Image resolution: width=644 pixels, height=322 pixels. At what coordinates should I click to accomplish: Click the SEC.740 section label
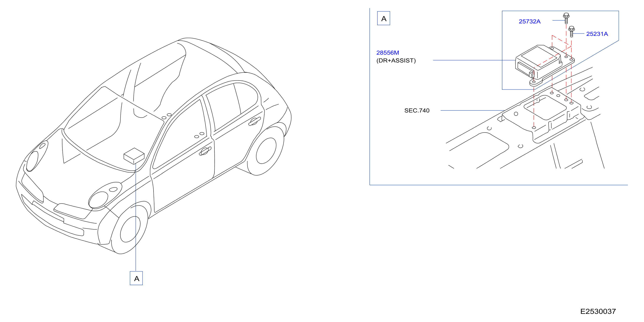[417, 111]
